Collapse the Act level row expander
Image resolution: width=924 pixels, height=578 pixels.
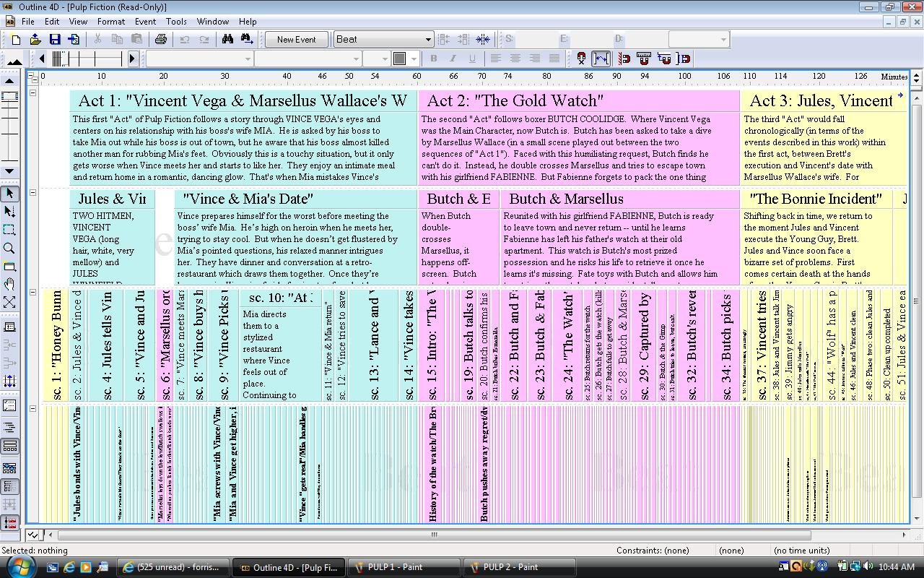[x=32, y=93]
